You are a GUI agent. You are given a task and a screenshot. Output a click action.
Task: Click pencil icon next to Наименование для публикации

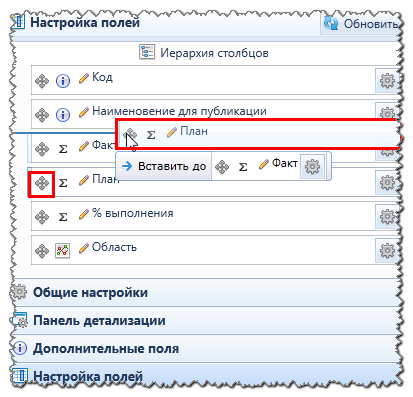84,112
